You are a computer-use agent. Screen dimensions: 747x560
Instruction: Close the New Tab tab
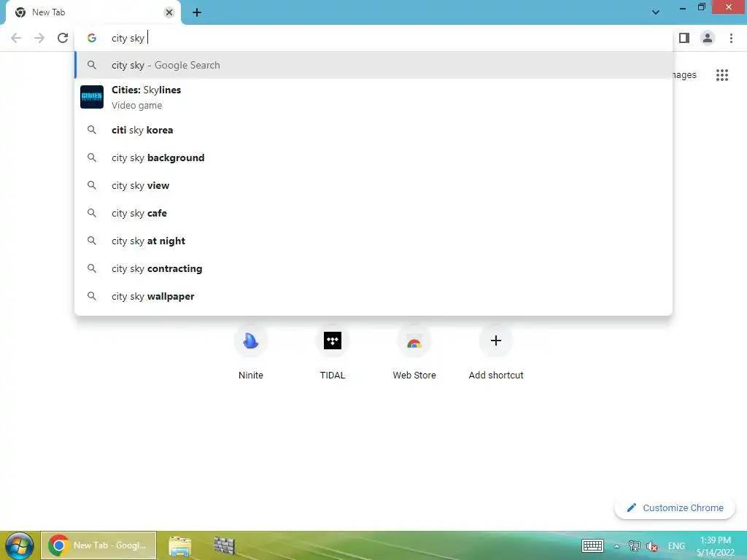pyautogui.click(x=169, y=12)
